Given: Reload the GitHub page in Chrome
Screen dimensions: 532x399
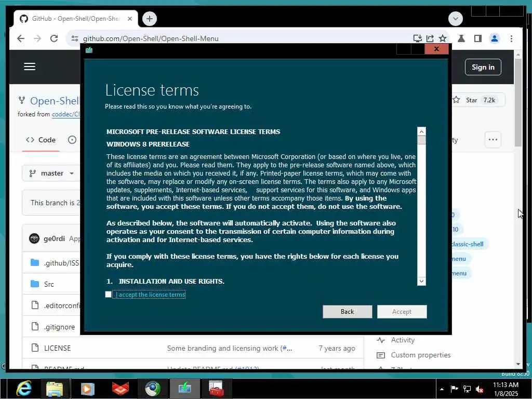Looking at the screenshot, I should [x=54, y=38].
